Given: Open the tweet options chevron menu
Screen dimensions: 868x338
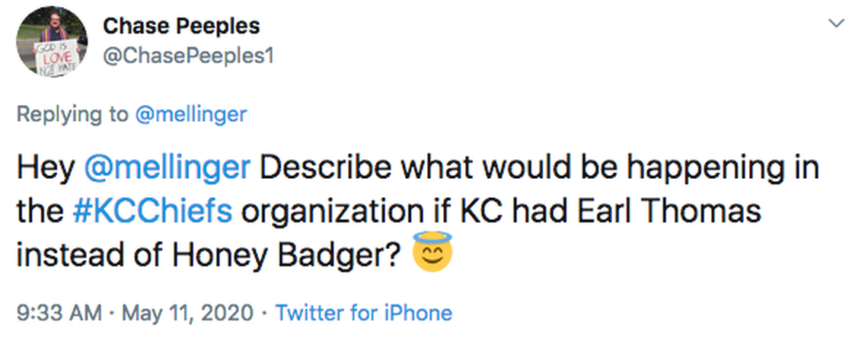Looking at the screenshot, I should point(836,24).
